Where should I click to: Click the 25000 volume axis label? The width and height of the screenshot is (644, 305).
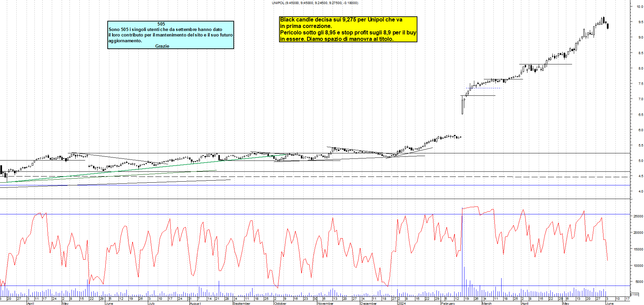point(638,216)
